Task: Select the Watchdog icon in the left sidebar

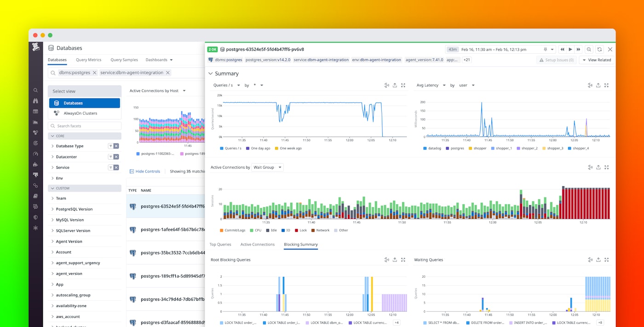Action: point(35,100)
